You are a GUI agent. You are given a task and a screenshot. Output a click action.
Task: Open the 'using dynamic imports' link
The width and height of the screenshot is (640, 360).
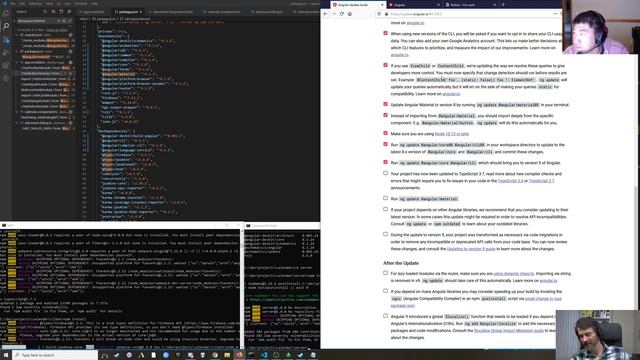[513, 274]
